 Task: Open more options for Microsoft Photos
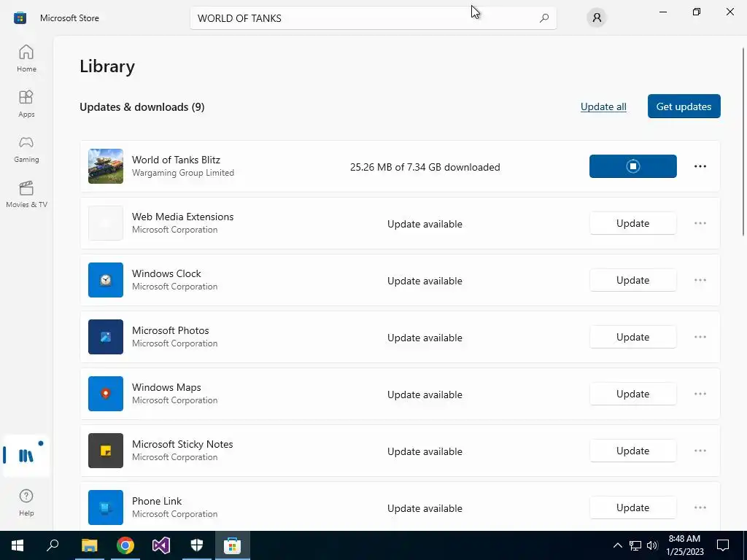pos(700,337)
